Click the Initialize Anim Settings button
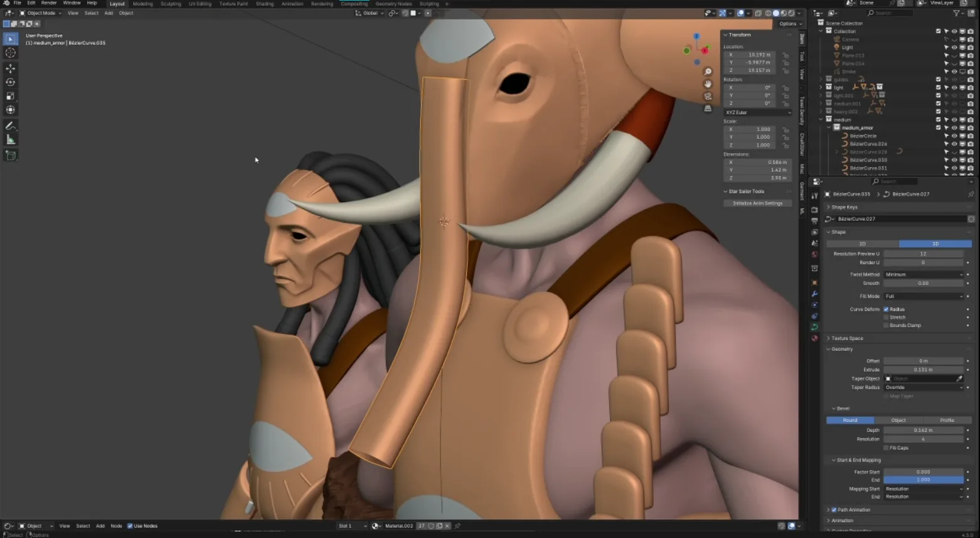This screenshot has height=538, width=980. (x=758, y=203)
